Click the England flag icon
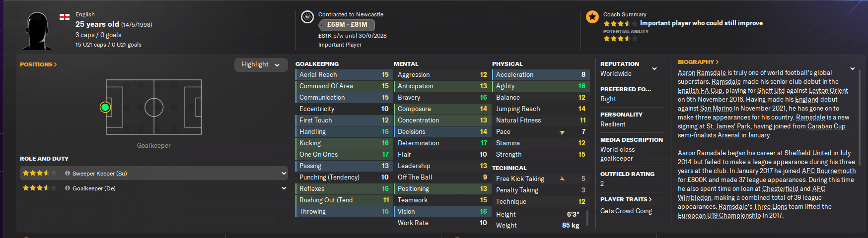Viewport: 868px width, 238px height. coord(65,17)
